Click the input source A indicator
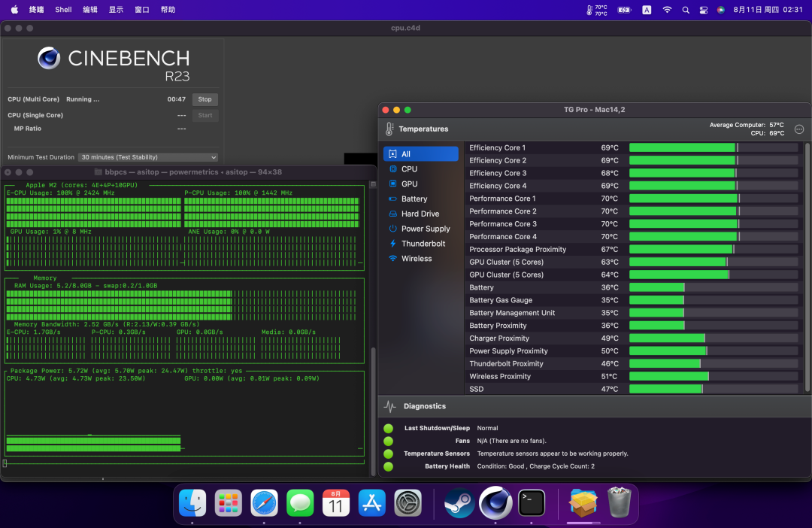Viewport: 812px width, 528px height. point(647,10)
